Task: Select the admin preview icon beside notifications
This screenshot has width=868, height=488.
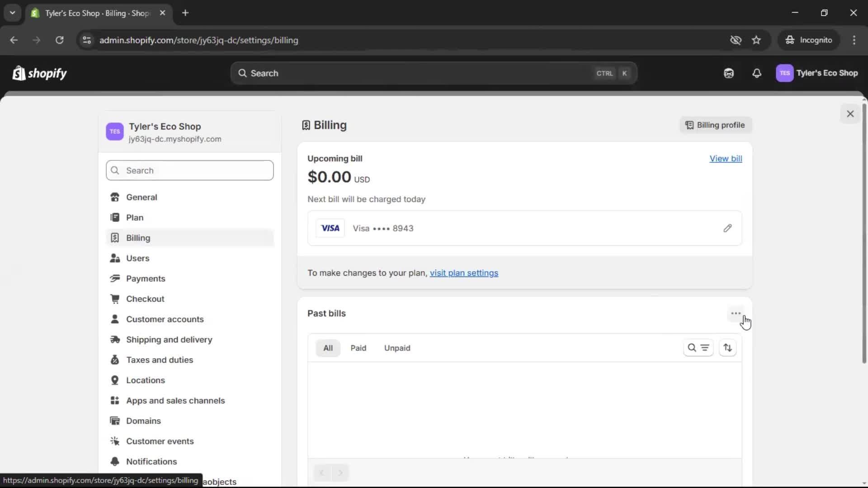Action: click(729, 73)
